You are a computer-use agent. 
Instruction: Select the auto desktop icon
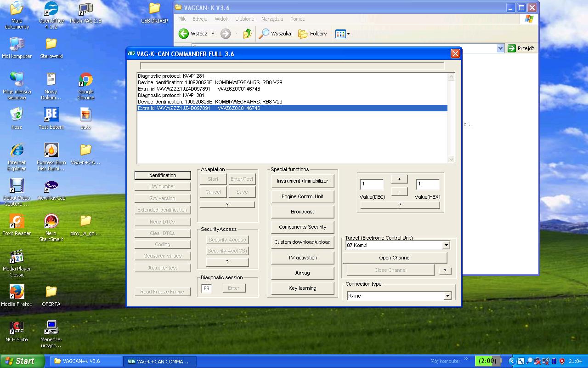85,119
